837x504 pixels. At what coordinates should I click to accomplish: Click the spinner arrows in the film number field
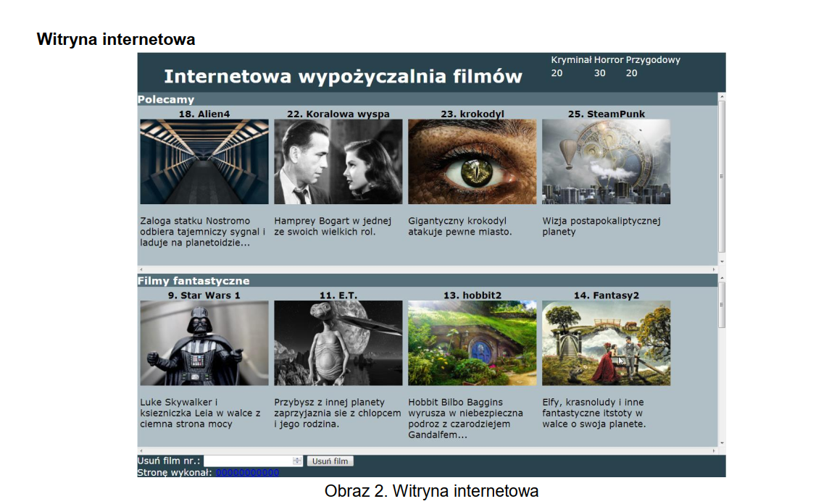click(297, 461)
